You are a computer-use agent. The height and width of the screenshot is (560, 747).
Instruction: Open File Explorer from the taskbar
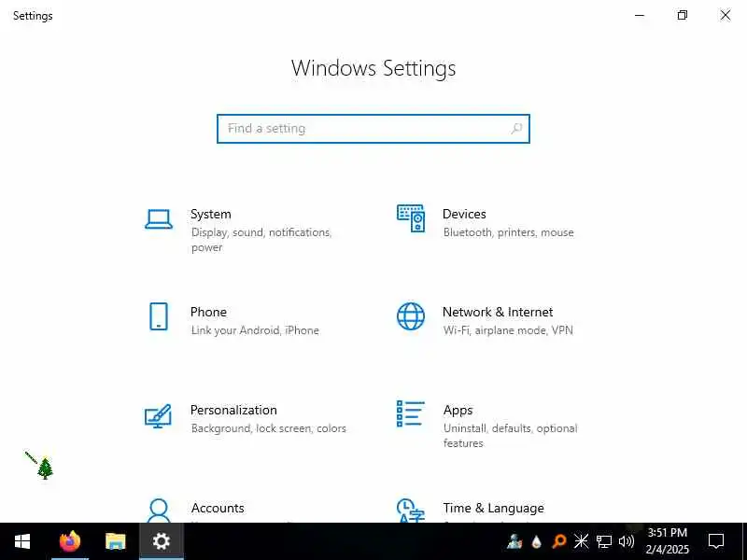(115, 541)
